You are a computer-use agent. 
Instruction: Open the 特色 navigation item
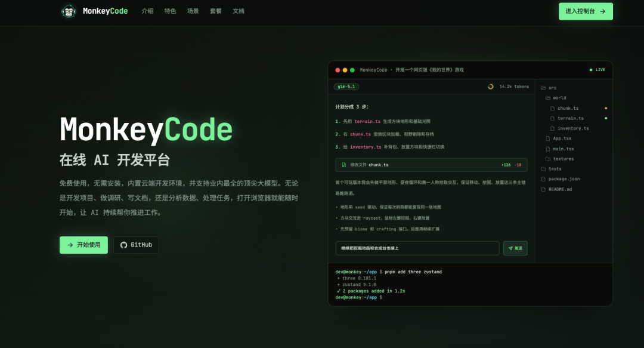pyautogui.click(x=170, y=11)
